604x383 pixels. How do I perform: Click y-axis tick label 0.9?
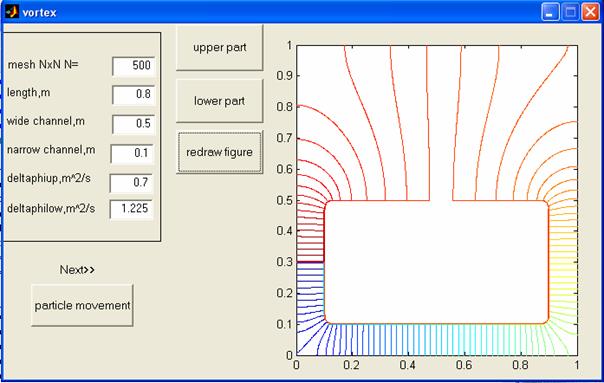tap(284, 76)
